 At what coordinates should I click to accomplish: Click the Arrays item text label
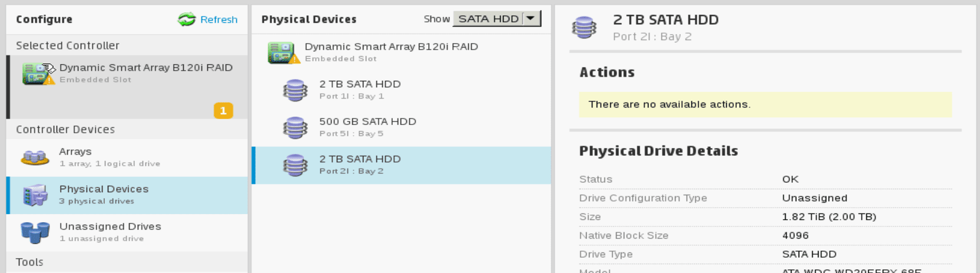pyautogui.click(x=75, y=152)
